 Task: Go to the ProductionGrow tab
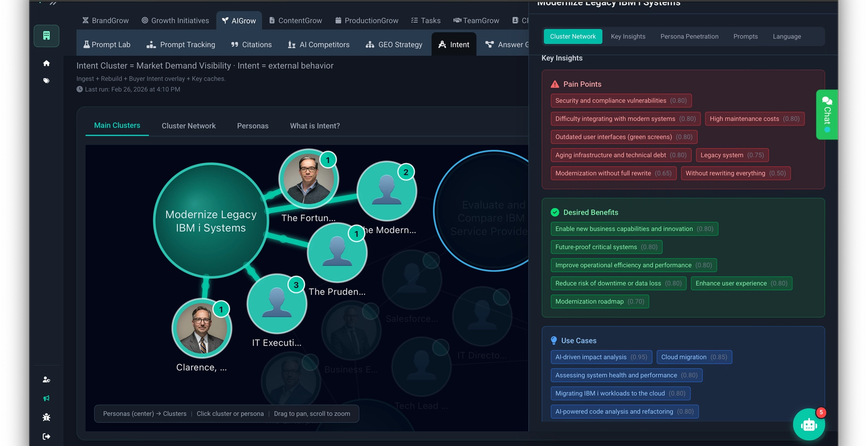point(366,20)
